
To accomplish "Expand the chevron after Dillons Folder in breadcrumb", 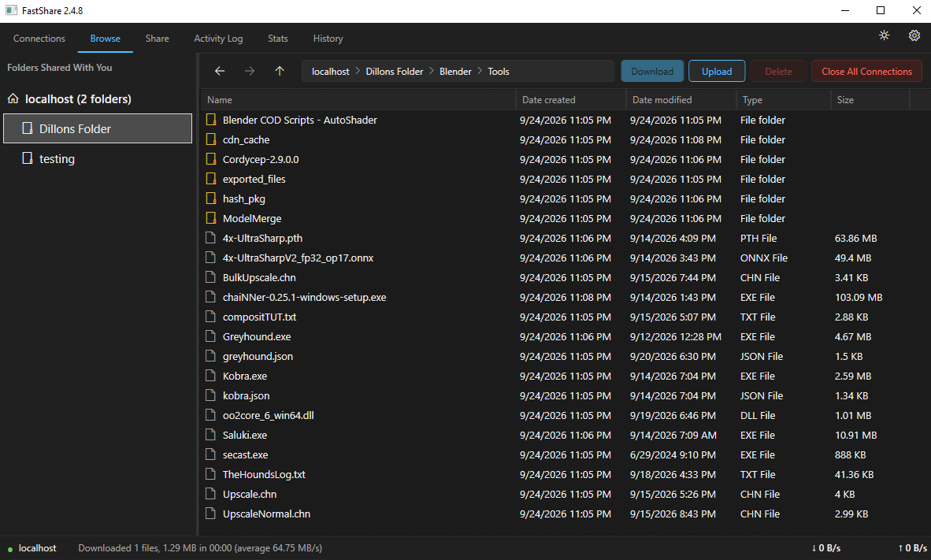I will 432,71.
